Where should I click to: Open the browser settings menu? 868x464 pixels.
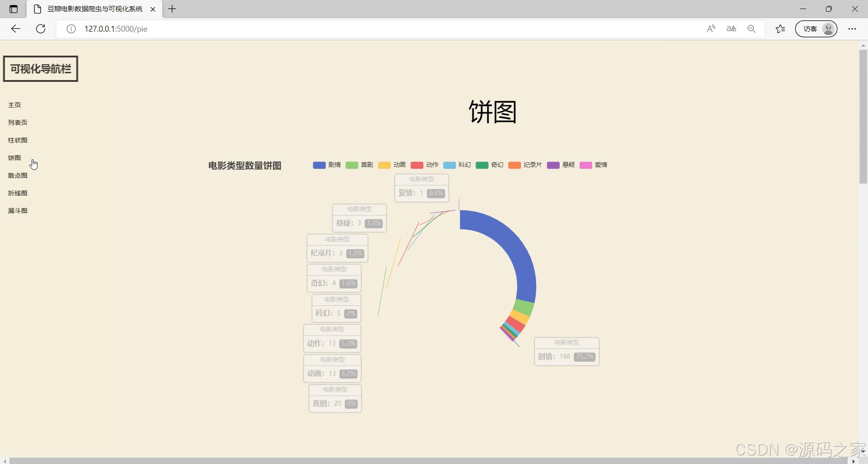coord(853,28)
